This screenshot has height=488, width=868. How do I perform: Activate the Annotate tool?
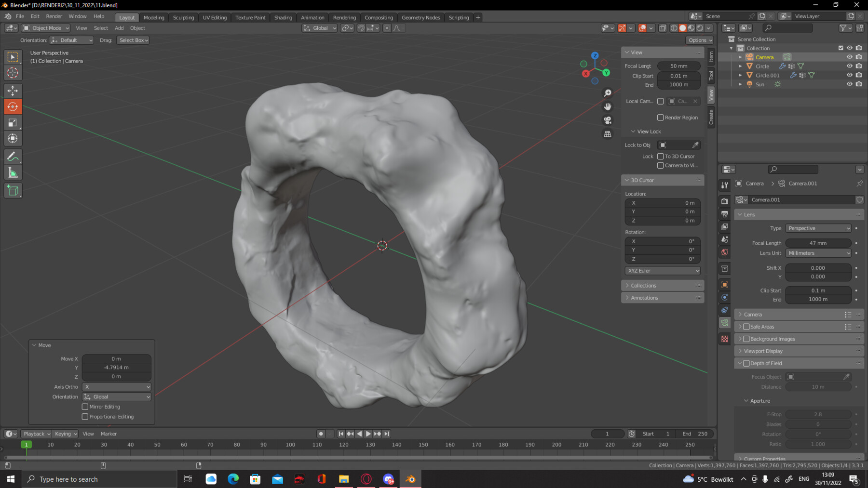(13, 156)
